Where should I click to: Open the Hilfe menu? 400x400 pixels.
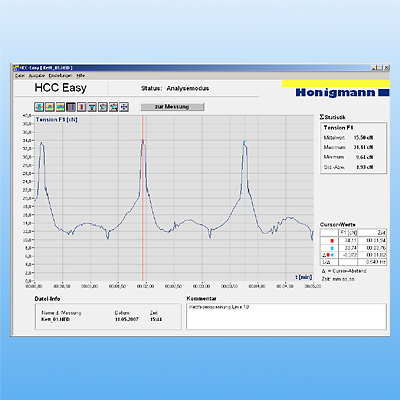click(x=81, y=76)
